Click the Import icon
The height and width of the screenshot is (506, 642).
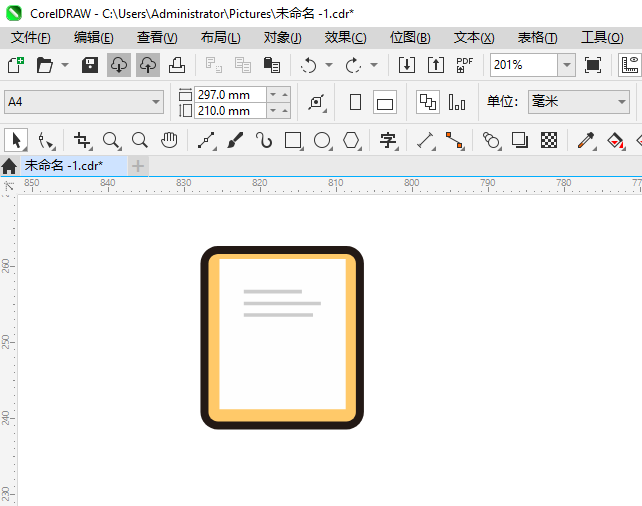(x=407, y=65)
